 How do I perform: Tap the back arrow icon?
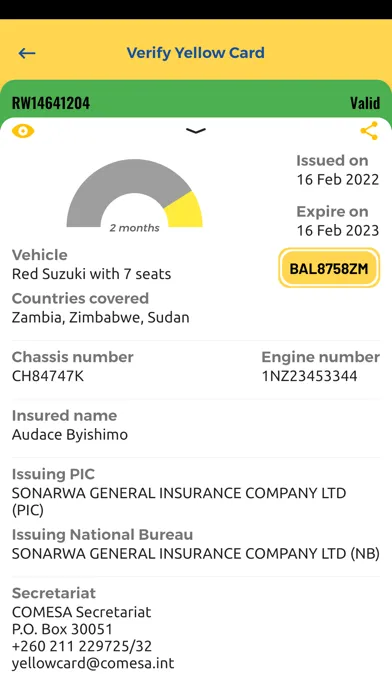tap(27, 53)
